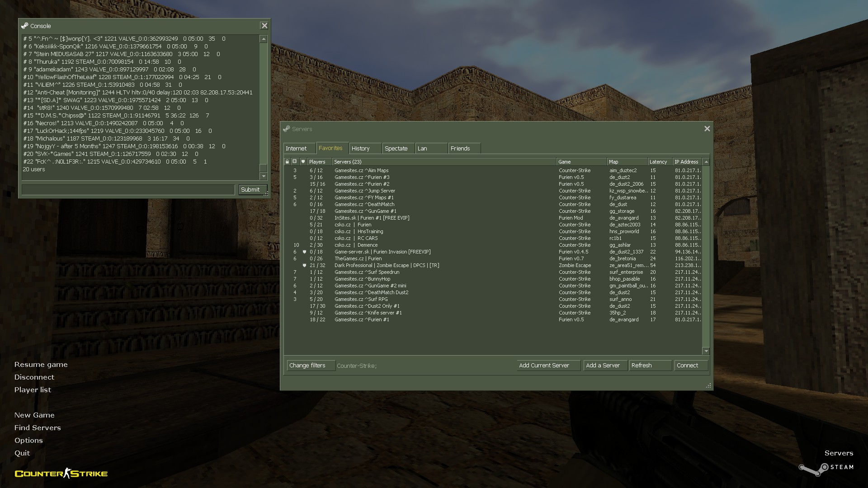868x488 pixels.
Task: Sort by Map column header
Action: coord(627,162)
